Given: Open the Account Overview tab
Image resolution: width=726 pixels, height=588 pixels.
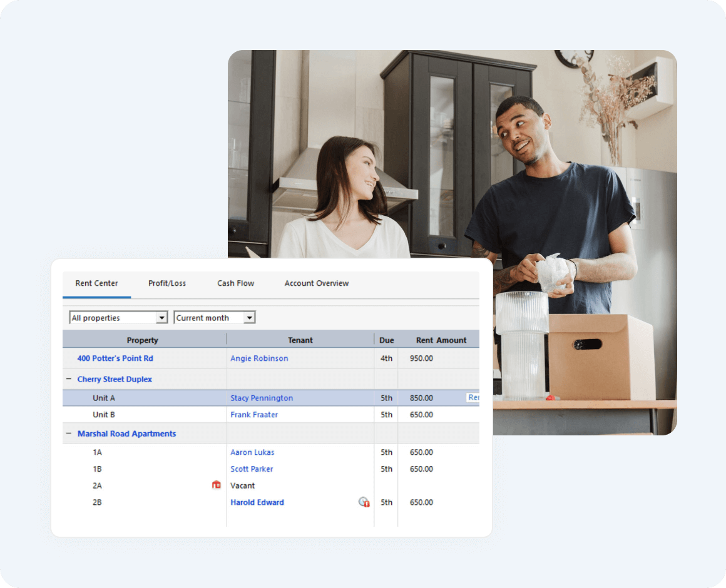Looking at the screenshot, I should coord(316,283).
